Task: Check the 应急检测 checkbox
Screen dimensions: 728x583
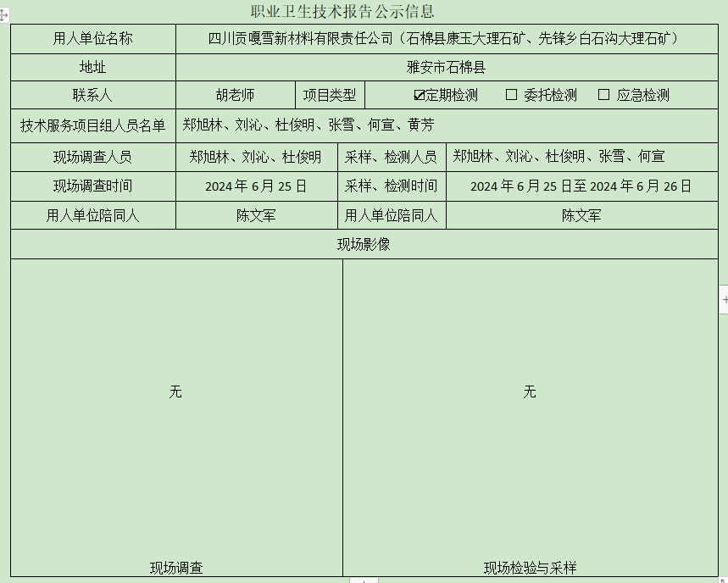Action: [603, 95]
